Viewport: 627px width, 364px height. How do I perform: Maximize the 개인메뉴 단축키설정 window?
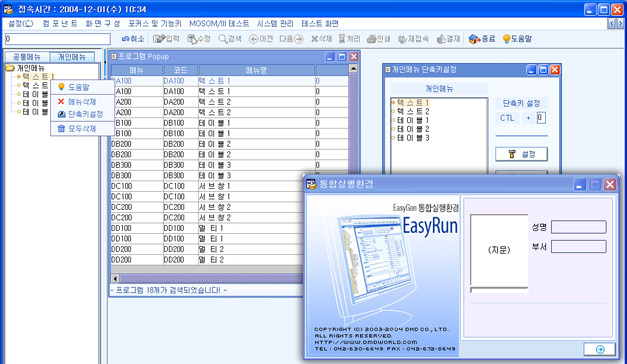click(x=543, y=70)
